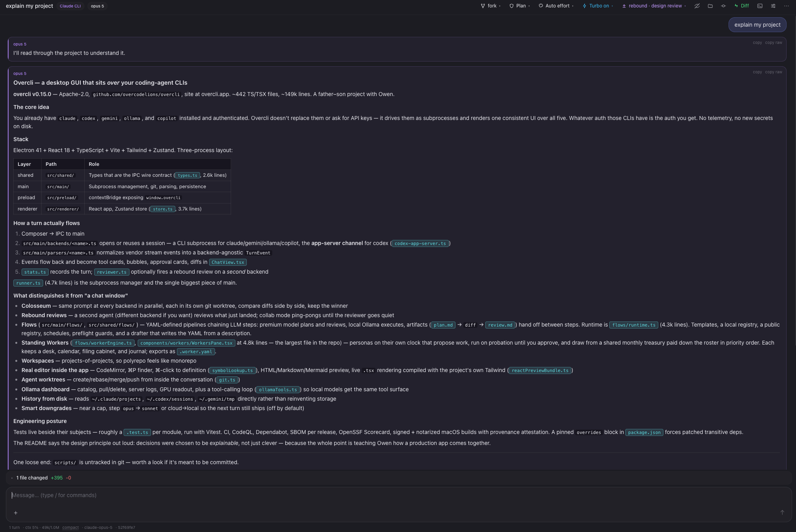Open the types.ts file chip

click(187, 175)
